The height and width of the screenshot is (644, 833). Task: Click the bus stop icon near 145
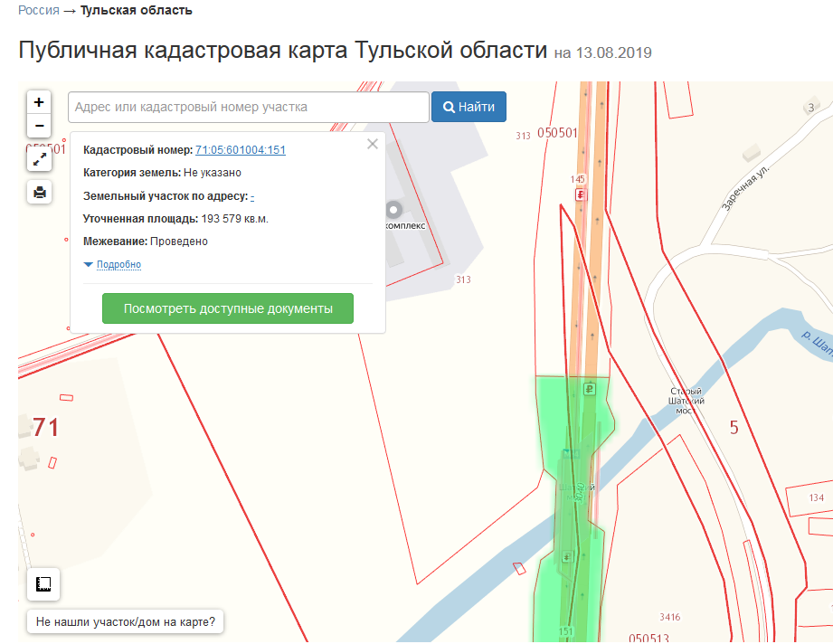[x=579, y=194]
